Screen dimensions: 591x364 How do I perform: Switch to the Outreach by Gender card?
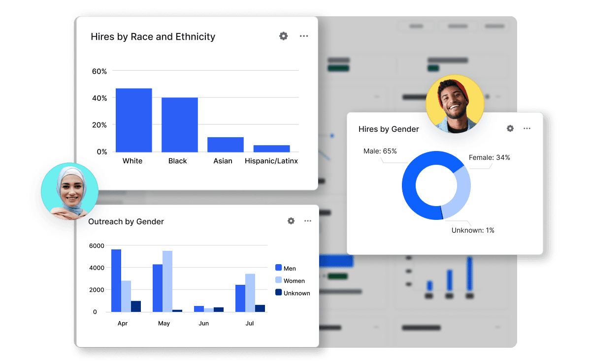pyautogui.click(x=126, y=221)
